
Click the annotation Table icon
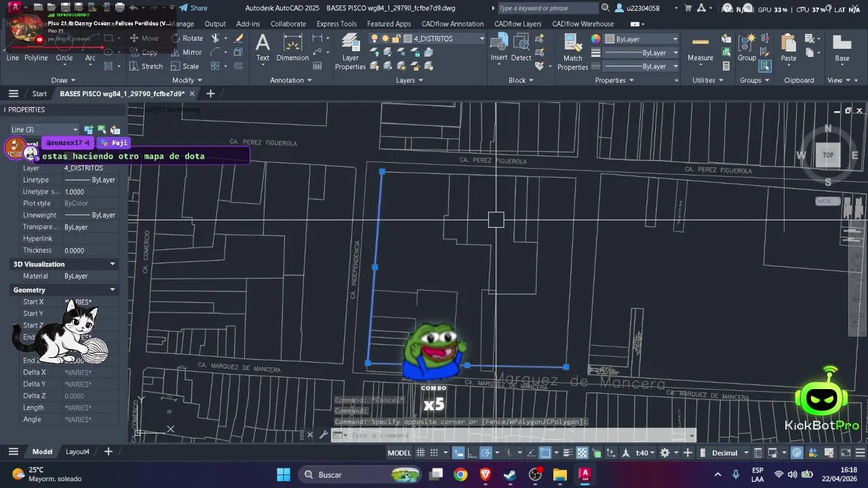pyautogui.click(x=317, y=66)
